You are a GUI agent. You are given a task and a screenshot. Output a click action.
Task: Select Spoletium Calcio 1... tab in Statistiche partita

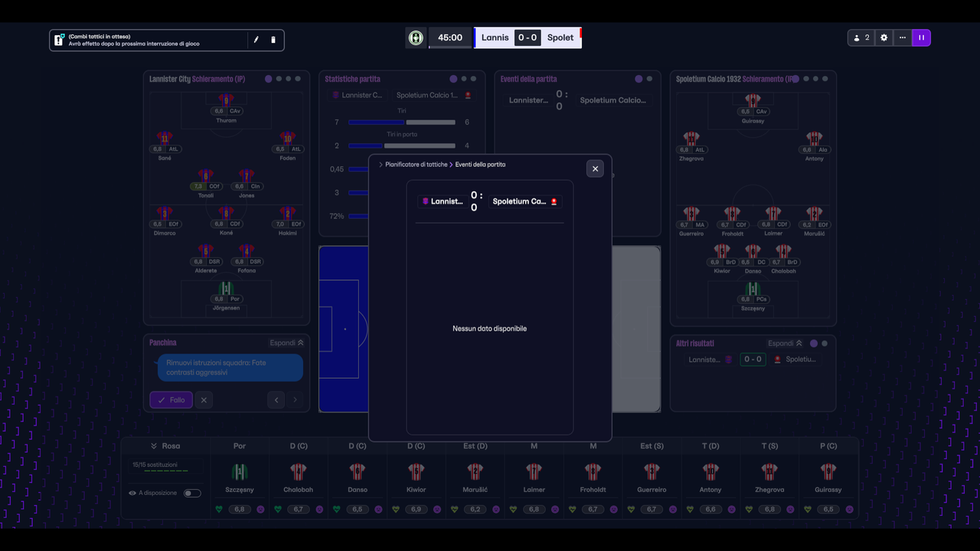point(433,96)
